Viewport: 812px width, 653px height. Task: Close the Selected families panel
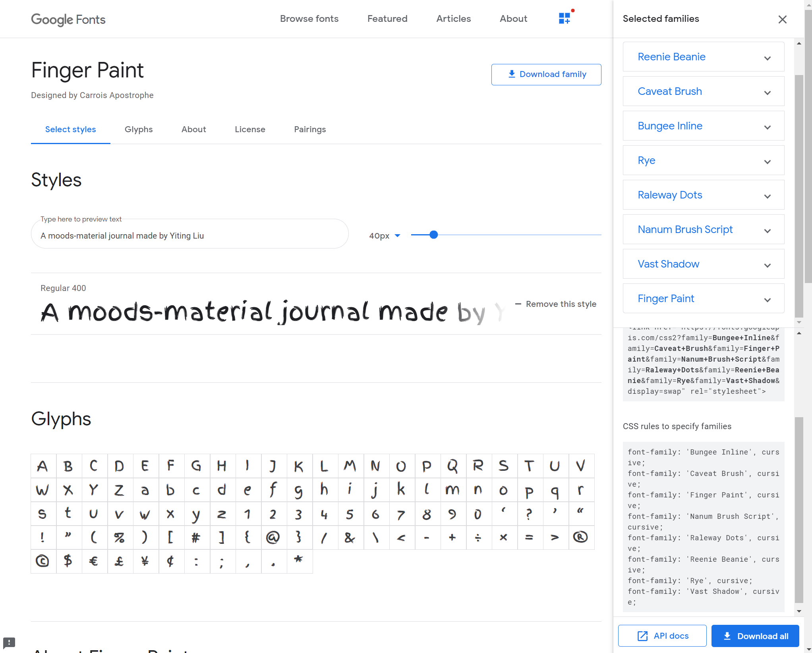782,19
